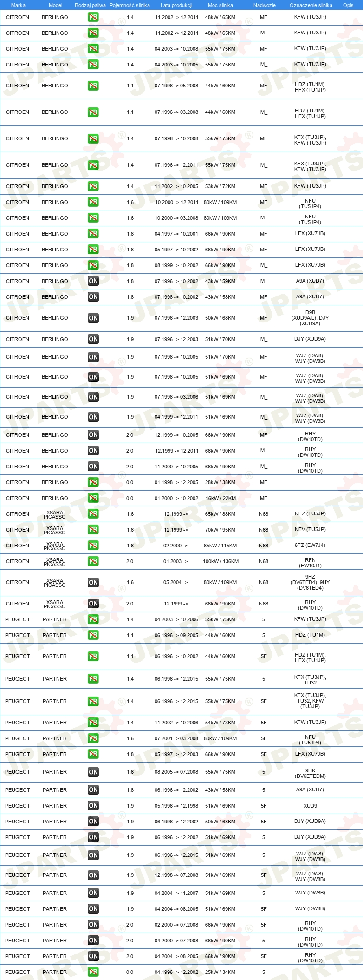Click ON diesel icon in the XUD9 Partner row
Viewport: 363px width, 980px height.
pyautogui.click(x=93, y=806)
